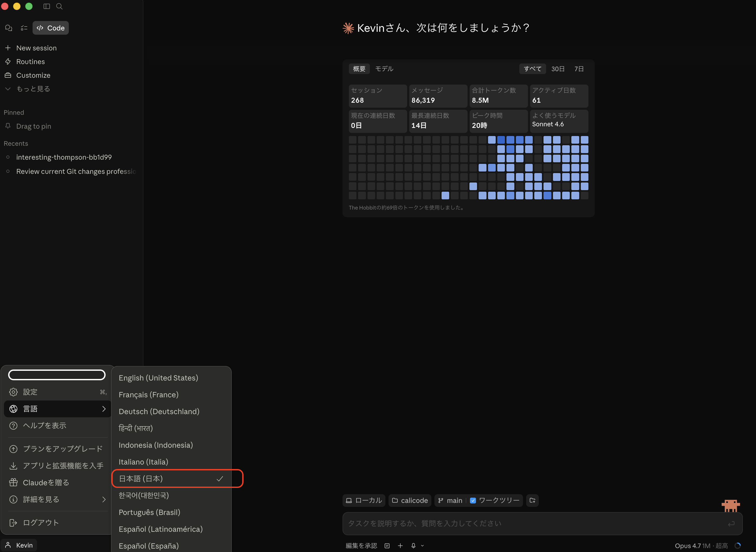Viewport: 756px width, 552px height.
Task: Click the task list icon in top toolbar
Action: (24, 28)
